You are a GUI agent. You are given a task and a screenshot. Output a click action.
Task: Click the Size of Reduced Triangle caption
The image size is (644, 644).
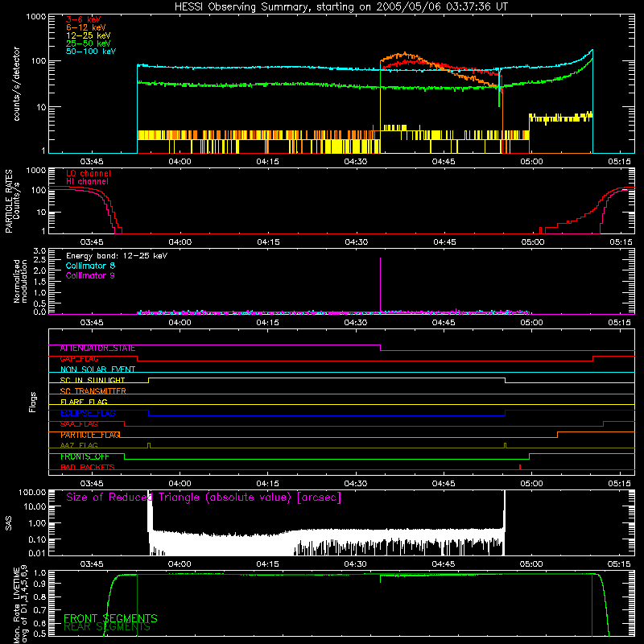(x=204, y=497)
